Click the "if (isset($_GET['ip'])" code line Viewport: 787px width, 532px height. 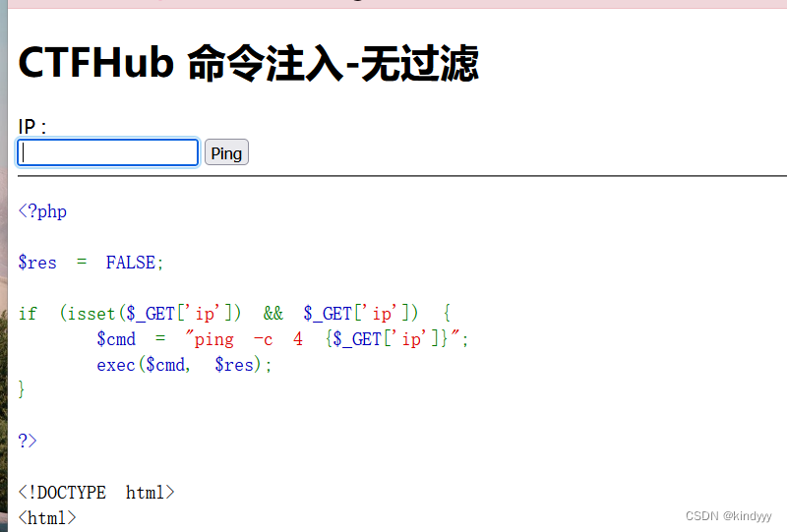click(234, 314)
